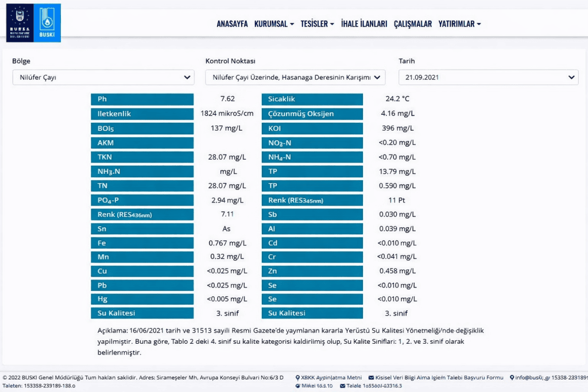588x392 pixels.
Task: Open the TESİSLER menu
Action: [x=317, y=24]
